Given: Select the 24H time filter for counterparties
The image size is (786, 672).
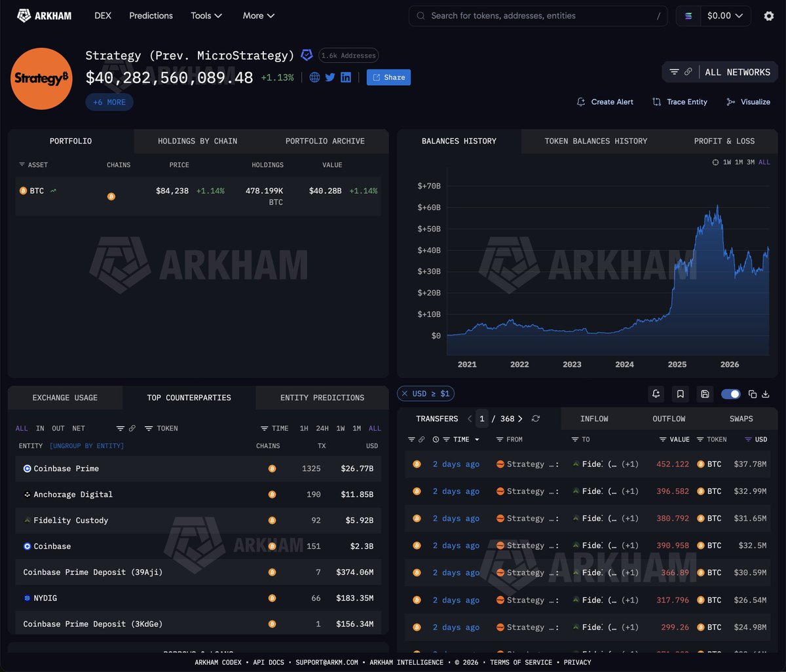Looking at the screenshot, I should 322,428.
